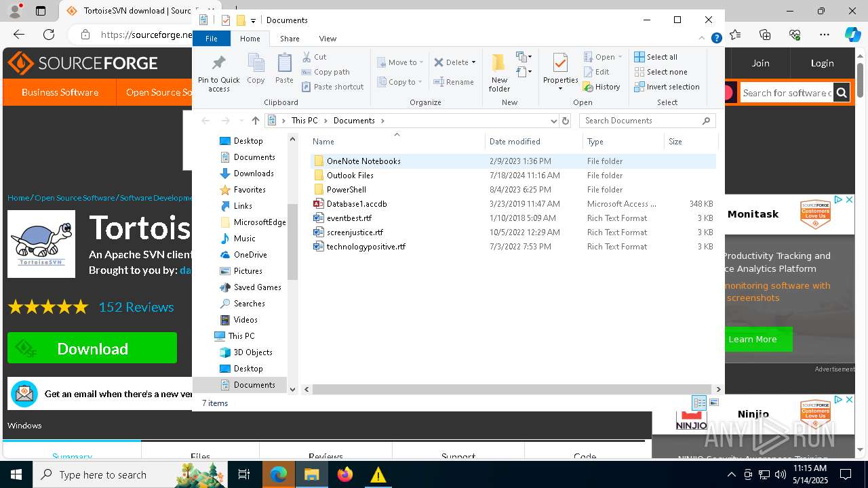Viewport: 868px width, 488px height.
Task: Open the File menu tab
Action: point(212,39)
